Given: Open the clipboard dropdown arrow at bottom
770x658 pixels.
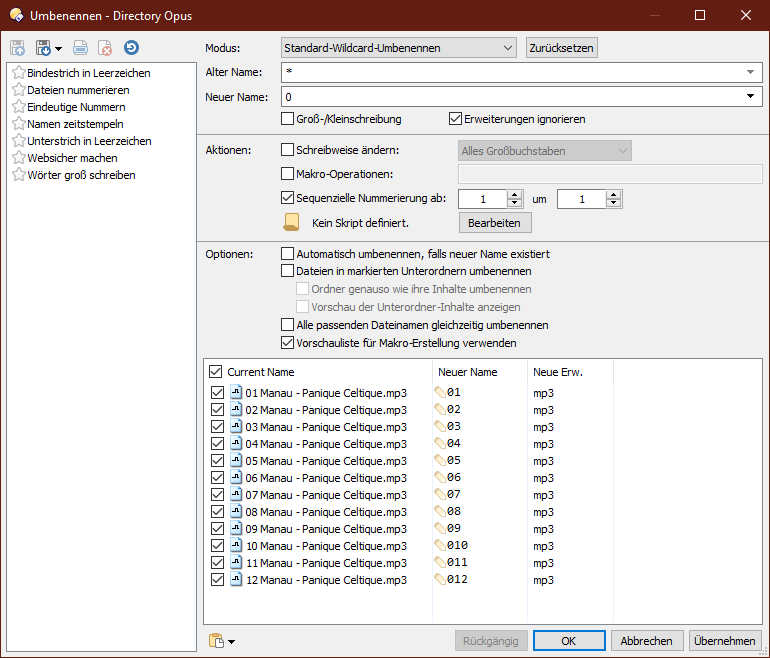Looking at the screenshot, I should click(231, 641).
